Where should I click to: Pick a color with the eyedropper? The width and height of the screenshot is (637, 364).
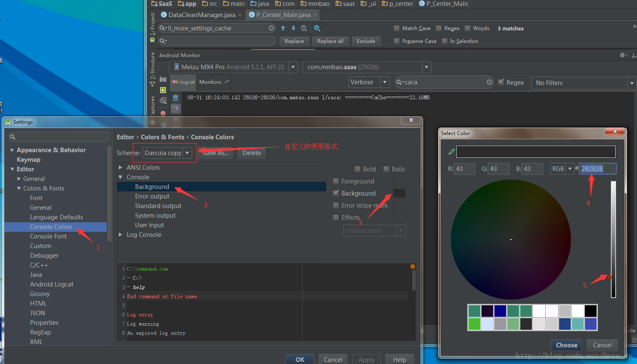451,152
